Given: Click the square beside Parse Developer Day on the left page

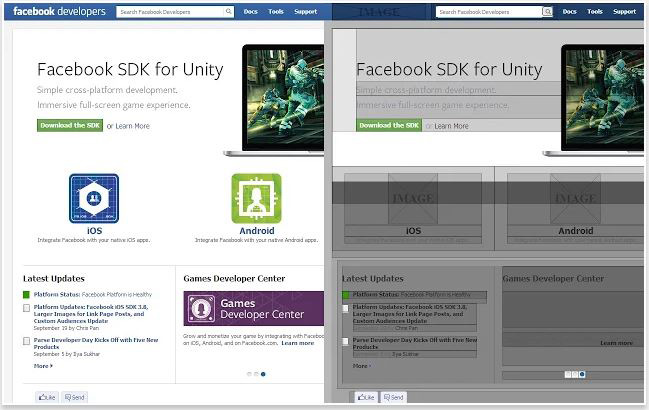Looking at the screenshot, I should tap(27, 341).
